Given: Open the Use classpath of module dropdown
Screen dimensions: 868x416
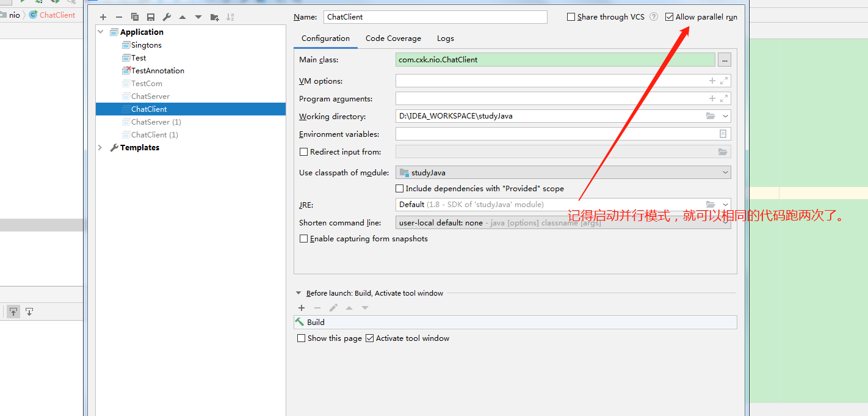Looking at the screenshot, I should point(563,173).
